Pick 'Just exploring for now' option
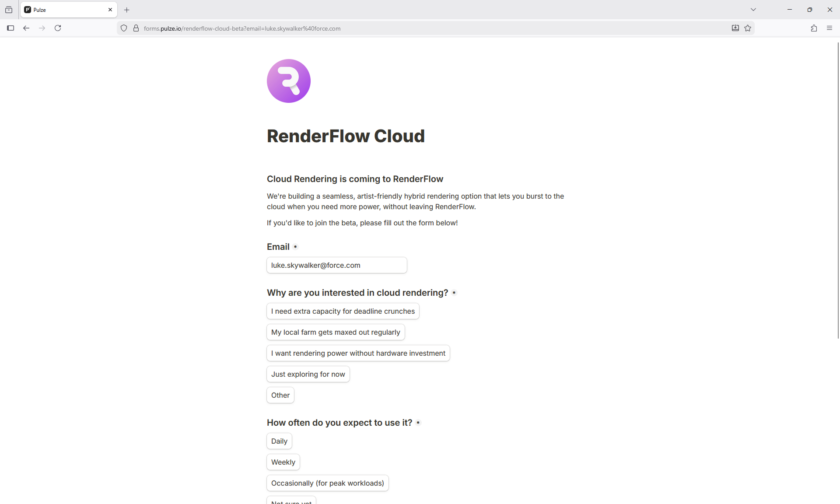 [308, 374]
